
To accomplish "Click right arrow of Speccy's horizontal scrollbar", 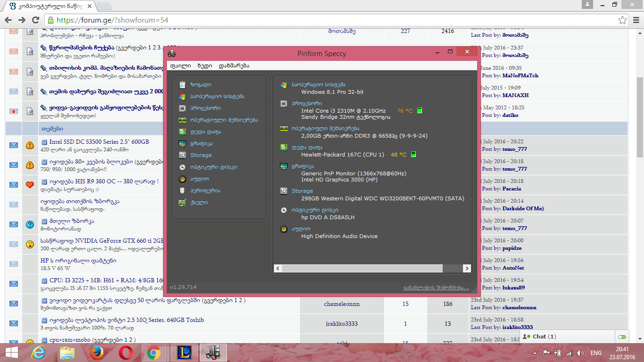I will pos(467,268).
